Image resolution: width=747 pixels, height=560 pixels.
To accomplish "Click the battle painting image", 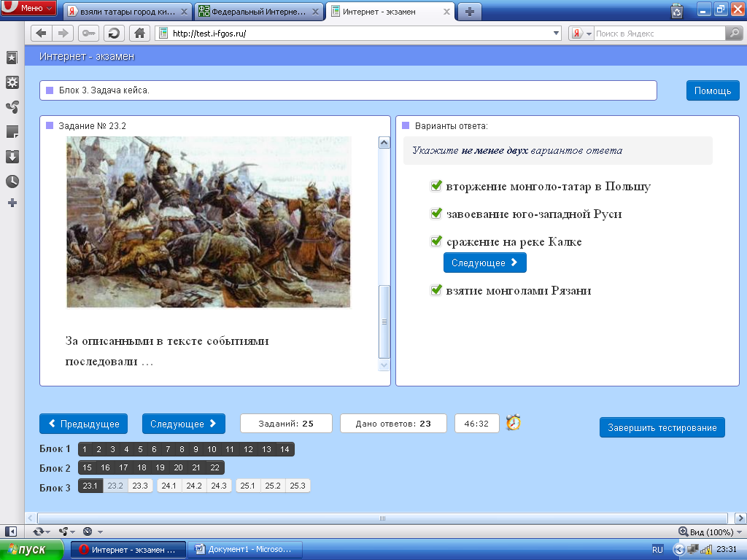I will click(x=208, y=222).
